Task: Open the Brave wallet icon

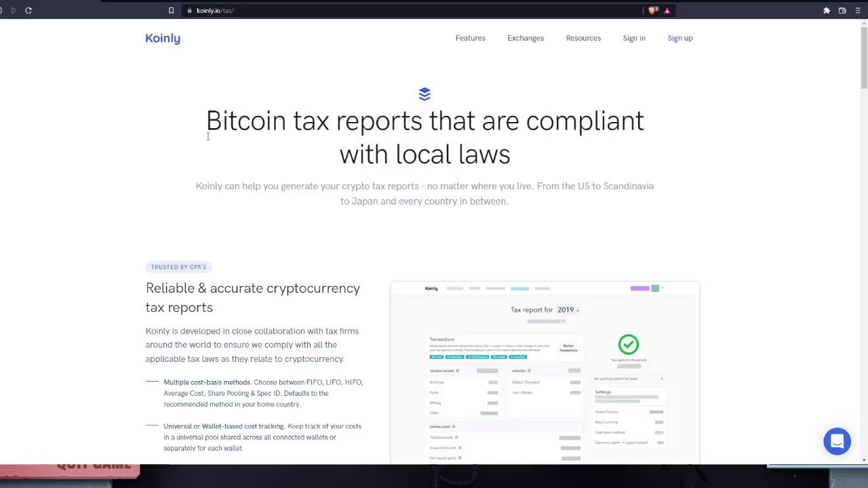Action: pos(842,10)
